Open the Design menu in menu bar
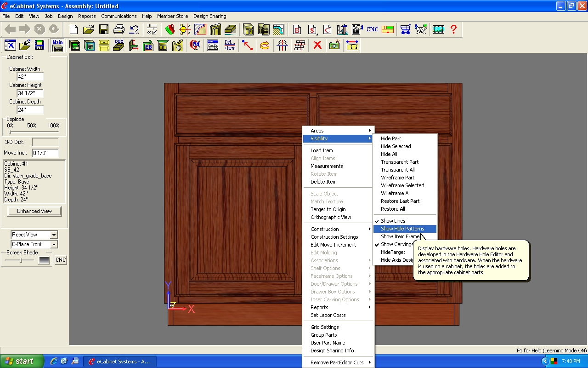Image resolution: width=588 pixels, height=368 pixels. [65, 16]
